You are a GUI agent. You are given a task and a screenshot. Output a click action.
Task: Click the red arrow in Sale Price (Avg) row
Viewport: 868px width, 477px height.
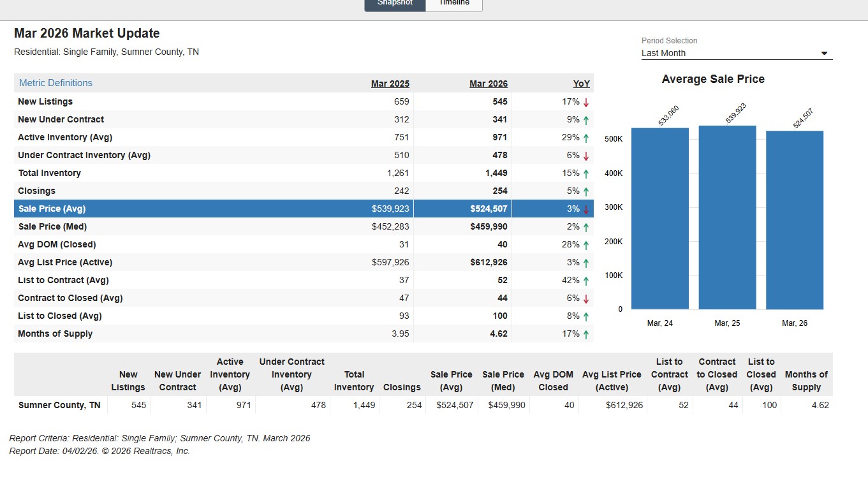[x=585, y=209]
